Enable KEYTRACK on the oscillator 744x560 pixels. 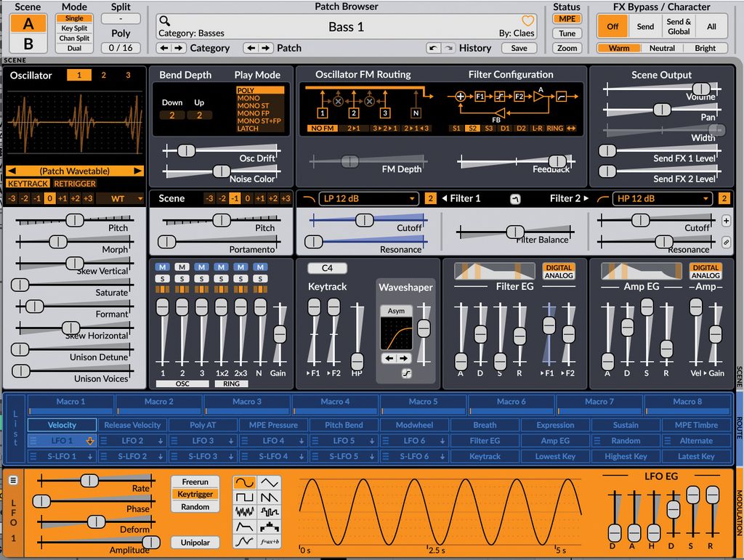(x=28, y=183)
